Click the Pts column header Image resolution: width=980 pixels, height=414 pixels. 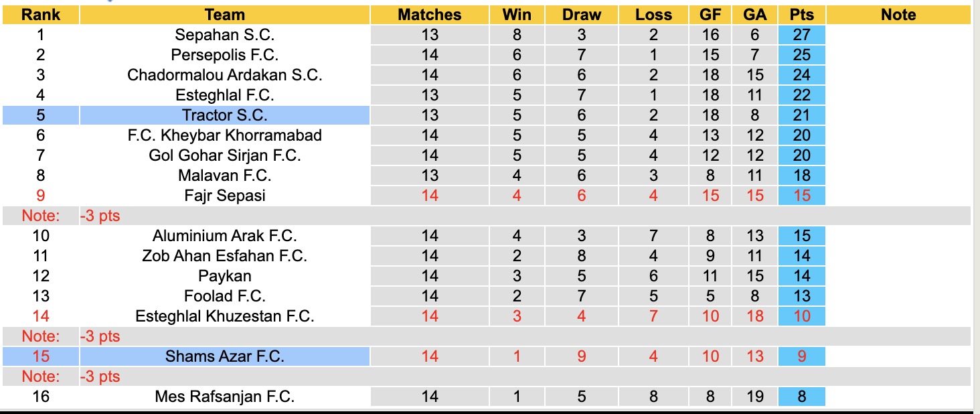click(x=801, y=15)
